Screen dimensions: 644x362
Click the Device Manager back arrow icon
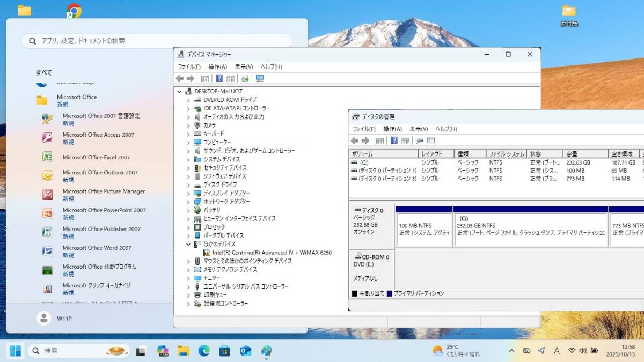tap(180, 78)
